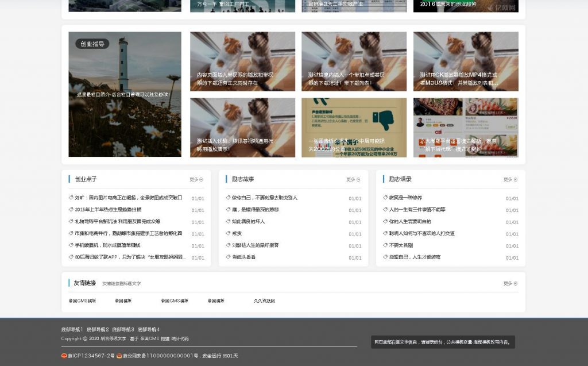Click tag icon beside 做你自己 story

click(x=228, y=198)
